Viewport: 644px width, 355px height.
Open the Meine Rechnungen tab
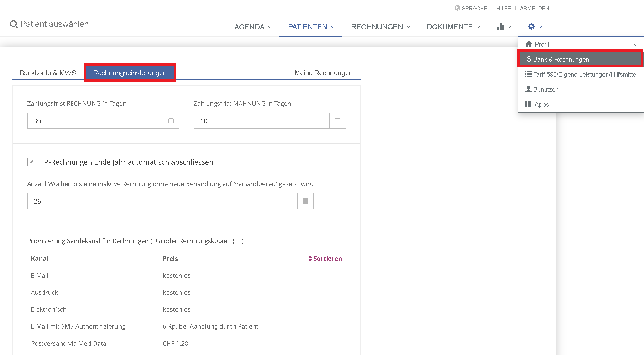[324, 73]
